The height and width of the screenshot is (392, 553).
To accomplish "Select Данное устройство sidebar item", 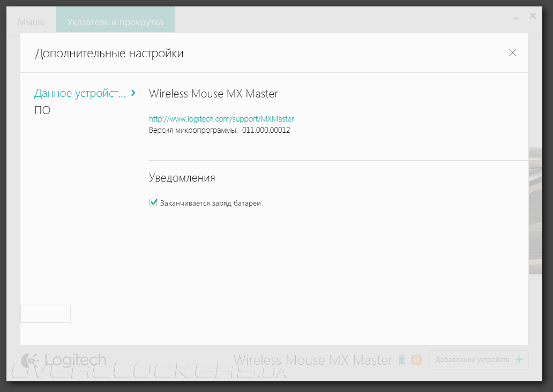I will tap(80, 93).
